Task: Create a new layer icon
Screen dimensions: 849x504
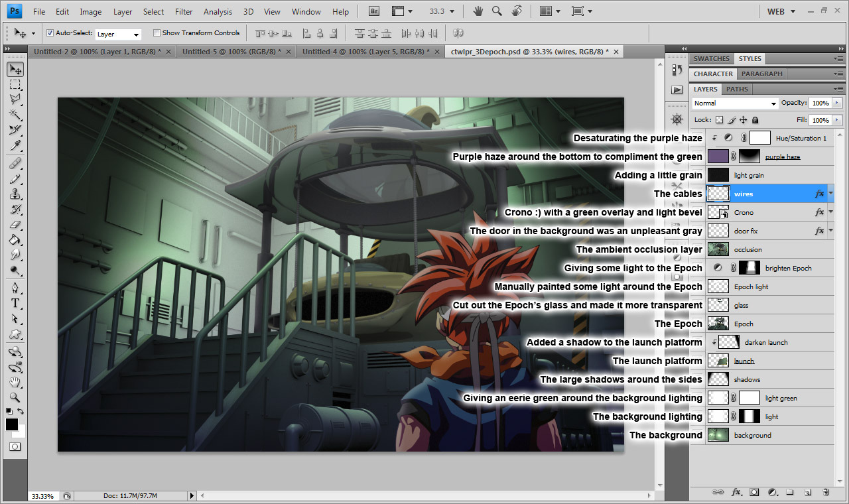Action: tap(808, 492)
